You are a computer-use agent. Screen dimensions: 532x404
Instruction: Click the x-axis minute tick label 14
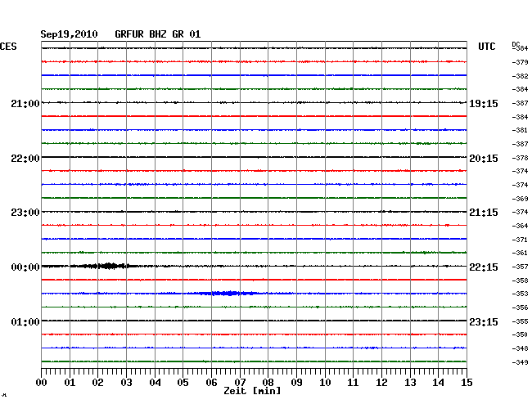tap(438, 383)
